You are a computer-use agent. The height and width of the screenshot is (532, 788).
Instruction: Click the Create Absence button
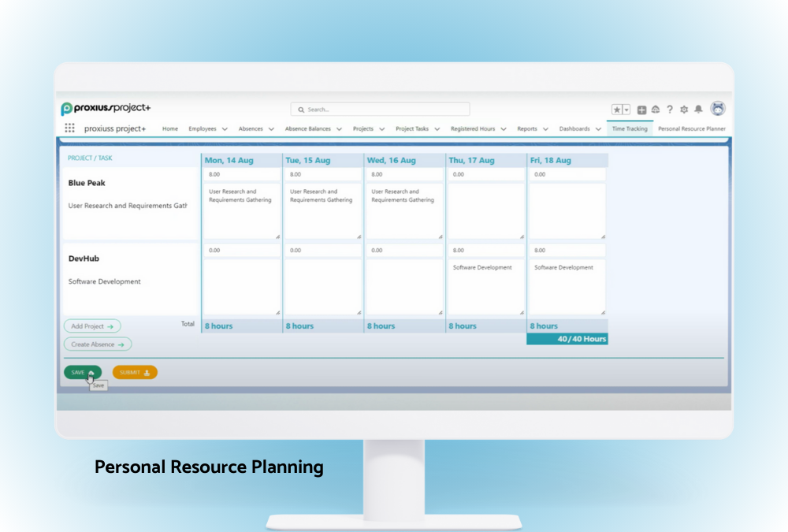coord(98,344)
